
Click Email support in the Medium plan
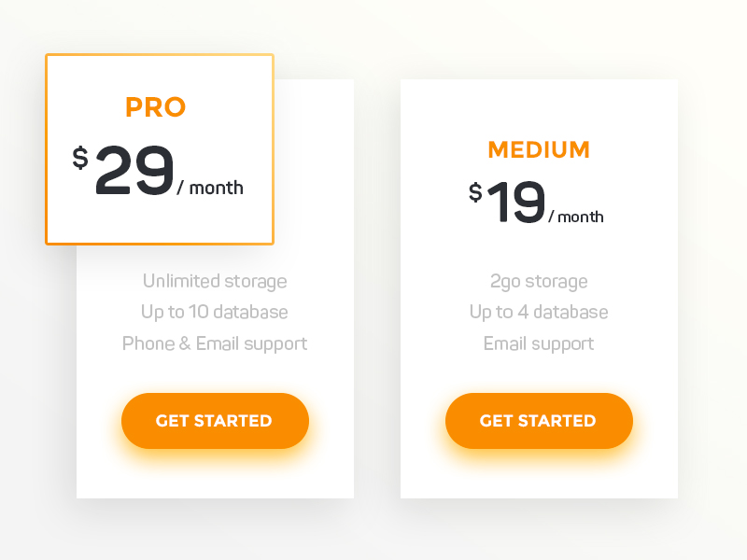(539, 343)
